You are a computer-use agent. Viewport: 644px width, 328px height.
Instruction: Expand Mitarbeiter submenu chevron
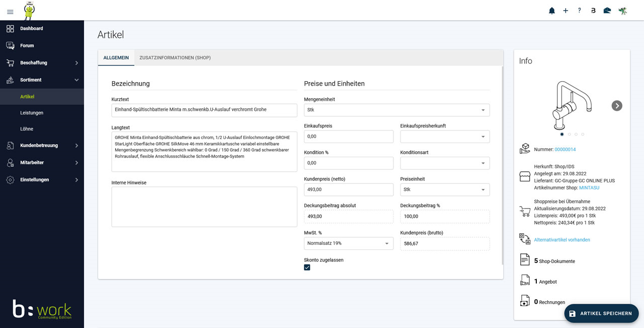(x=76, y=163)
